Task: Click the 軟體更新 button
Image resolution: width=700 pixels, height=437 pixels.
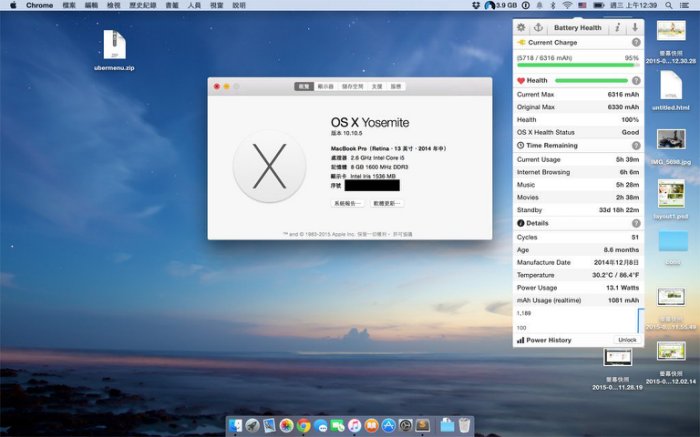Action: point(387,204)
